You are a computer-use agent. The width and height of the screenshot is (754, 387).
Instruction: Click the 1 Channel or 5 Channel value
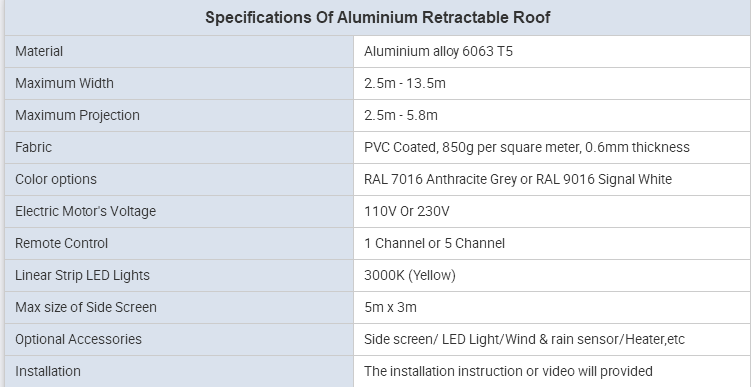[434, 243]
